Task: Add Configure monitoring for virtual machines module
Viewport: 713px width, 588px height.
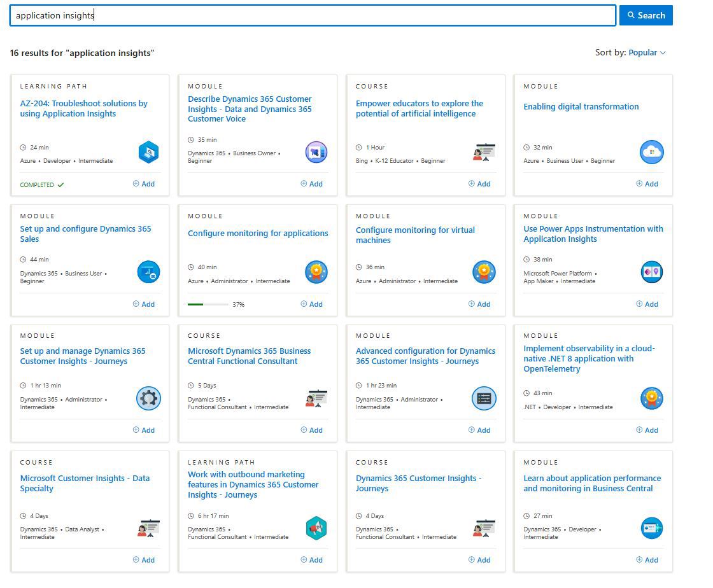Action: coord(479,304)
